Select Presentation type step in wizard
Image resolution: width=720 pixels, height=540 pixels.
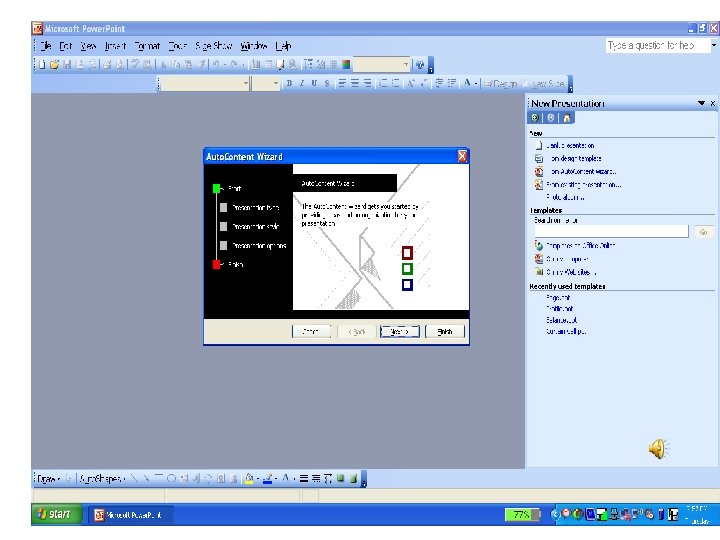point(255,208)
